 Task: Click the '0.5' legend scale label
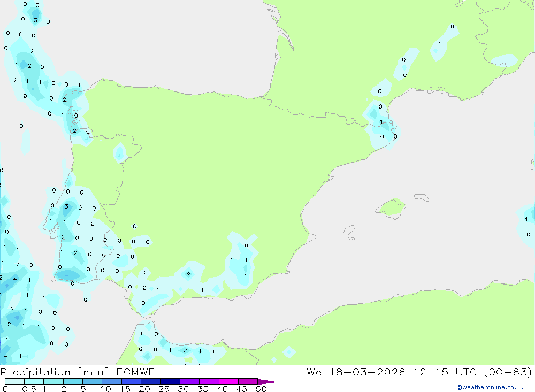pyautogui.click(x=29, y=389)
